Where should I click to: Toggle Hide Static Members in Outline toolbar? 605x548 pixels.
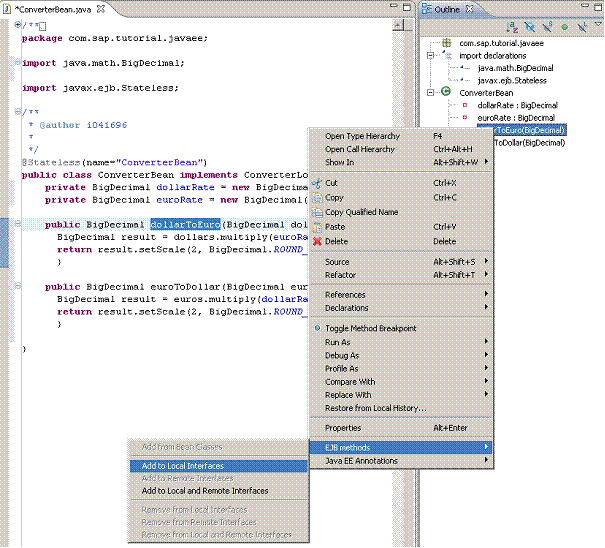pyautogui.click(x=547, y=28)
